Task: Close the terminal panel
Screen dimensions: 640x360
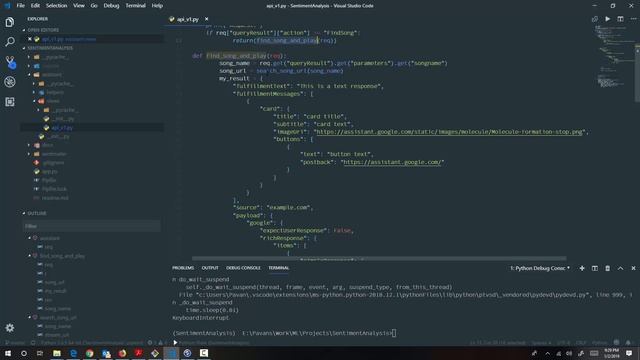Action: (633, 268)
